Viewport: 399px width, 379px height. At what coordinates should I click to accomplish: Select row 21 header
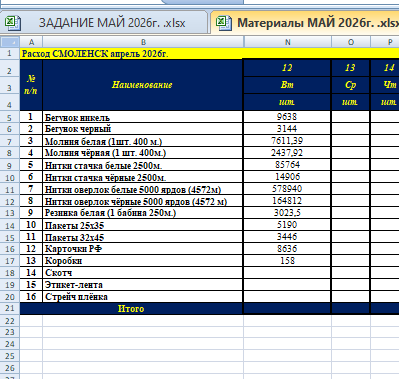pos(10,308)
